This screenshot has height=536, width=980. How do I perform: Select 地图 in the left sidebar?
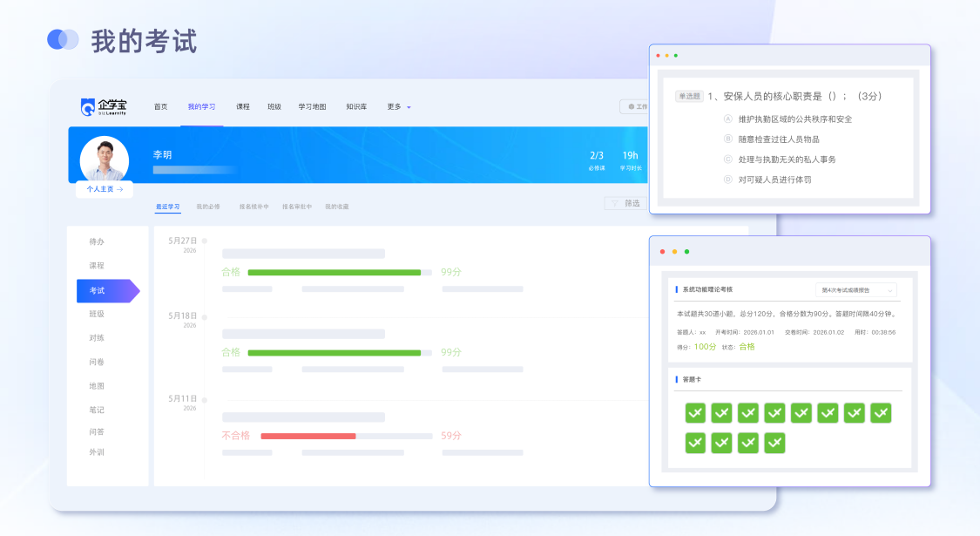click(x=96, y=386)
